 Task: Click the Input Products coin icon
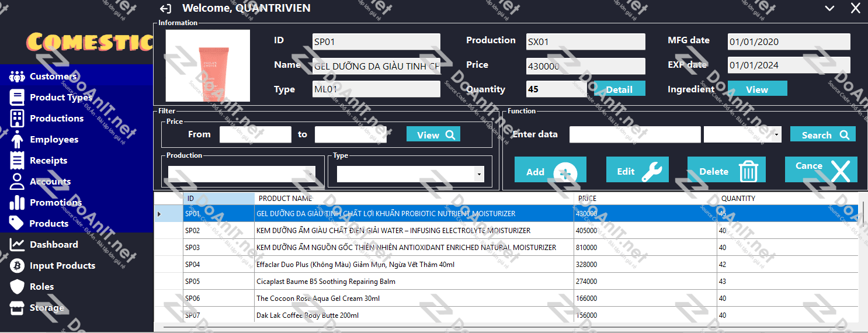(17, 266)
